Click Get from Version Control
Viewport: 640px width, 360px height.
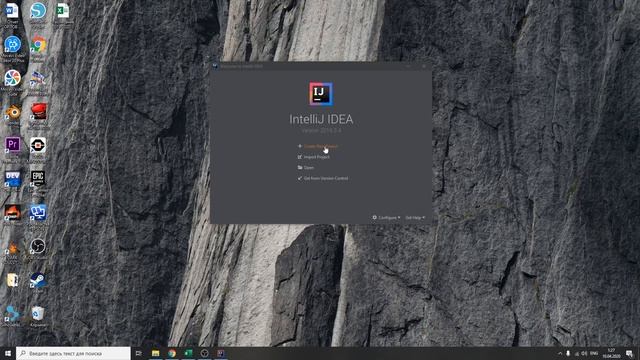point(326,178)
